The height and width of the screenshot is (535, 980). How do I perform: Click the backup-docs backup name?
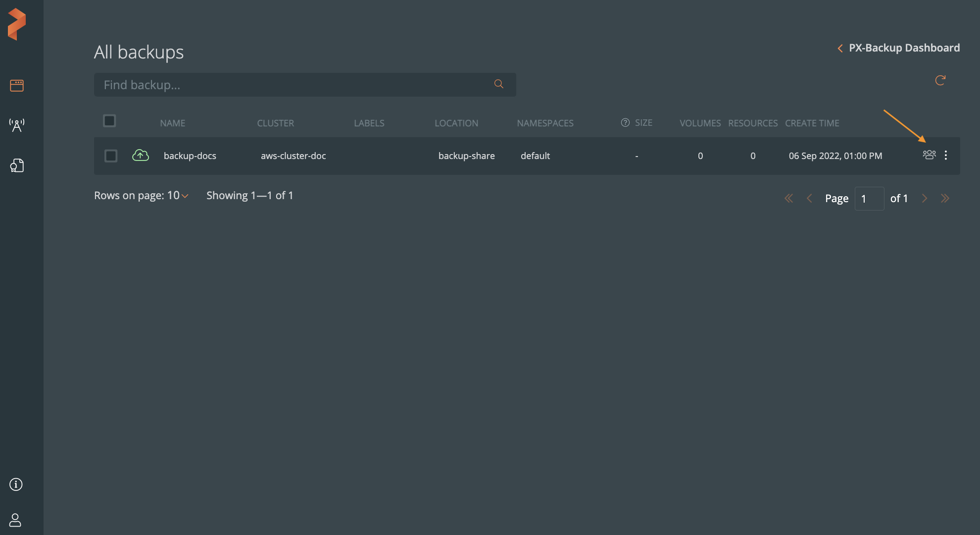tap(190, 156)
